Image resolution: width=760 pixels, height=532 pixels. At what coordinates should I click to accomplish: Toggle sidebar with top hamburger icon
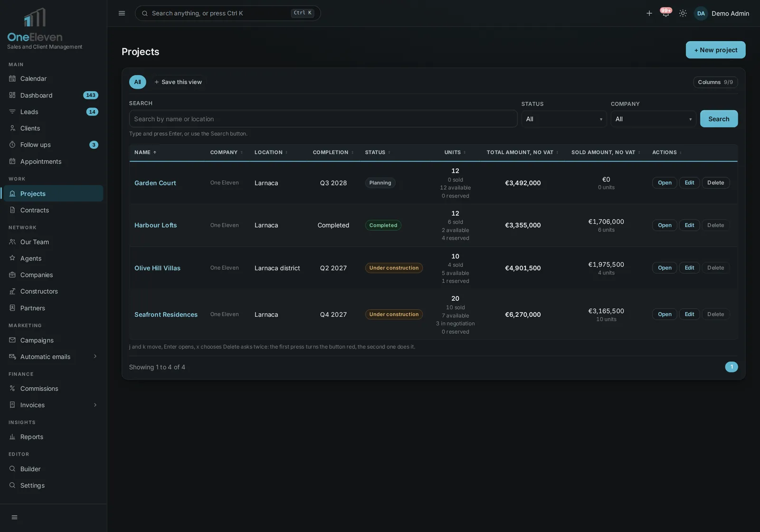point(122,13)
